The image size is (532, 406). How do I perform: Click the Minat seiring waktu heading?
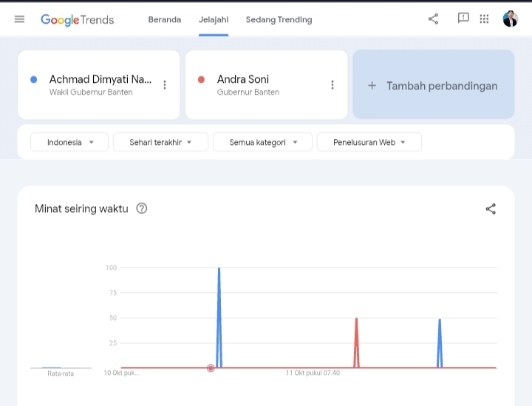tap(81, 209)
